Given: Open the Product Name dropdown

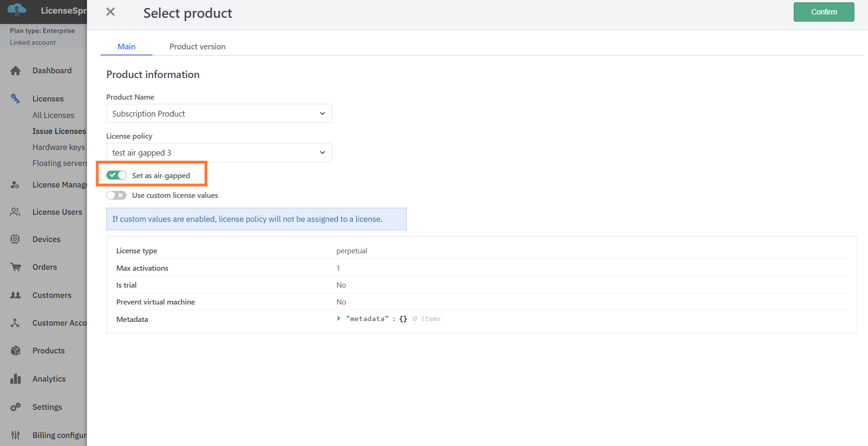Looking at the screenshot, I should pyautogui.click(x=219, y=114).
